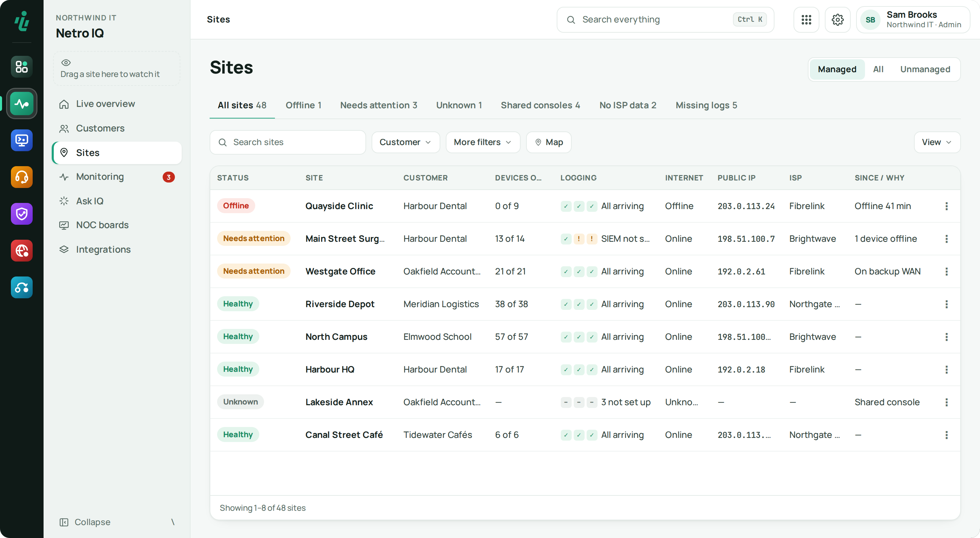
Task: Switch scope toggle to Managed
Action: pos(837,69)
